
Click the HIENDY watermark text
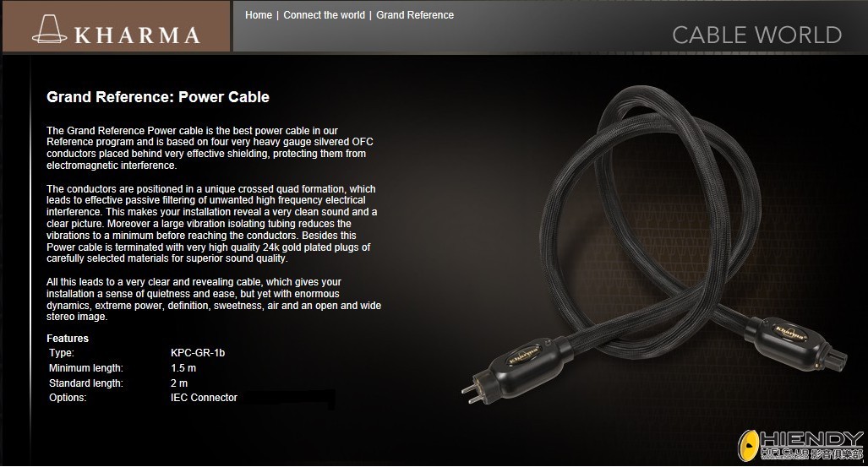click(x=811, y=440)
